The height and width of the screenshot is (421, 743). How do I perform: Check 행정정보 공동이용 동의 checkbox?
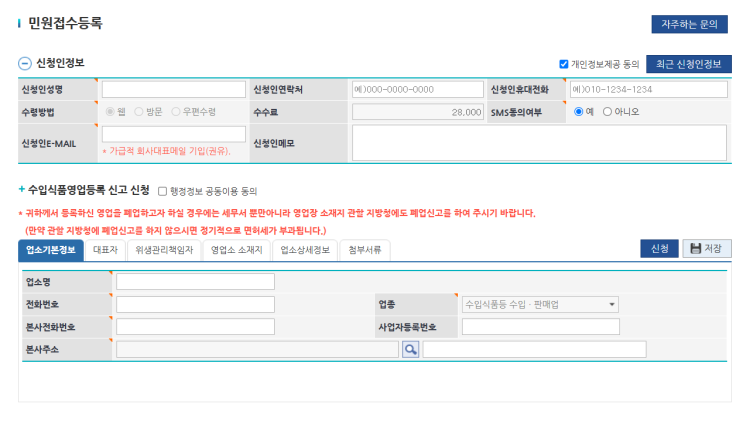pos(163,192)
